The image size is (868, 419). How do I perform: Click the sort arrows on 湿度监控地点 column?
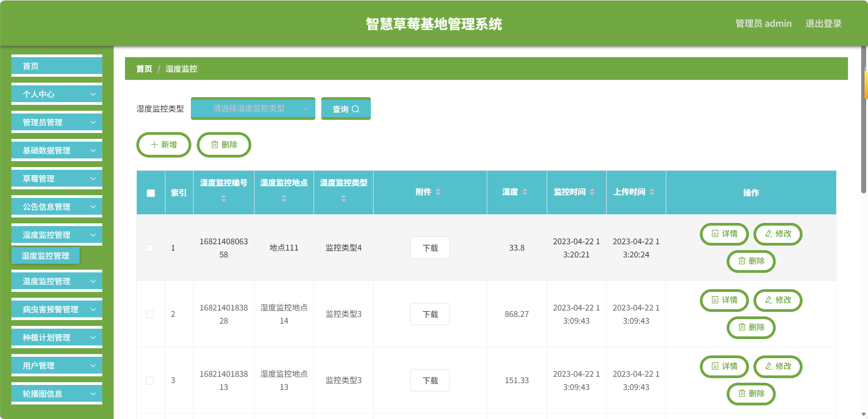[x=284, y=198]
